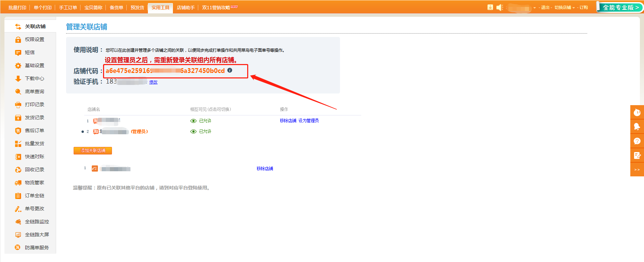This screenshot has width=644, height=262.
Task: Expand the 切换店铺 dropdown
Action: (x=565, y=8)
